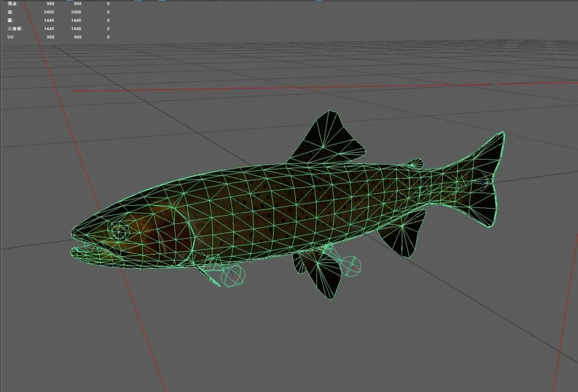Click the 0 value in the 边 row
578x392 pixels.
point(108,12)
